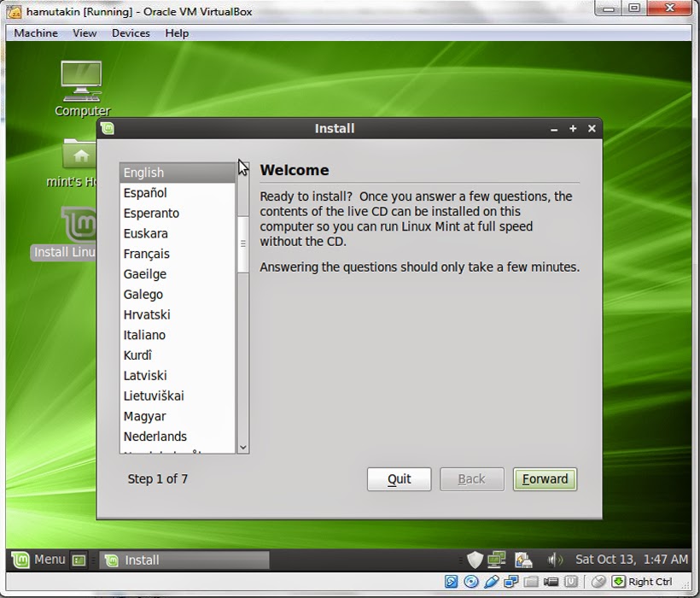Open the View menu
The height and width of the screenshot is (598, 700).
pyautogui.click(x=84, y=33)
